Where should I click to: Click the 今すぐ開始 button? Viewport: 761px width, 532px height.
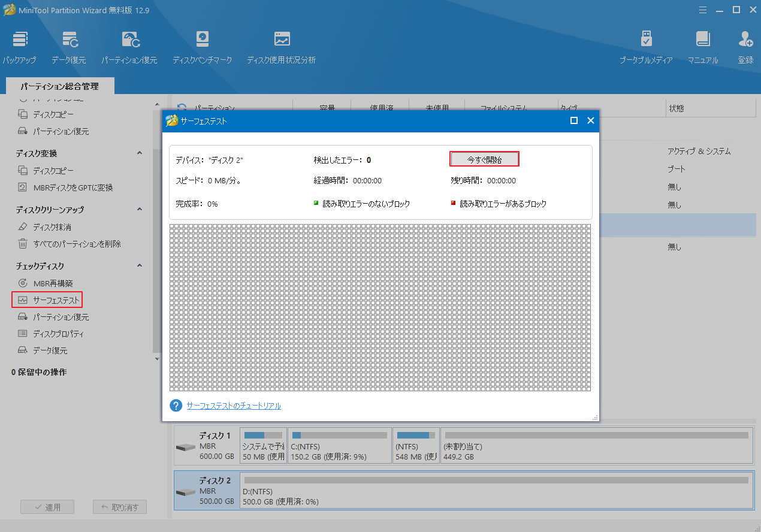coord(484,159)
